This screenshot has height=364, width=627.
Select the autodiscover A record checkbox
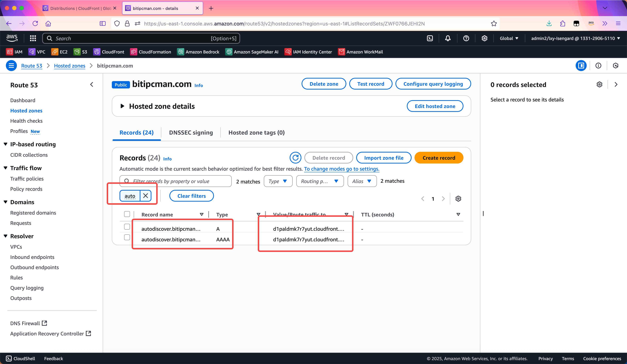click(x=127, y=227)
